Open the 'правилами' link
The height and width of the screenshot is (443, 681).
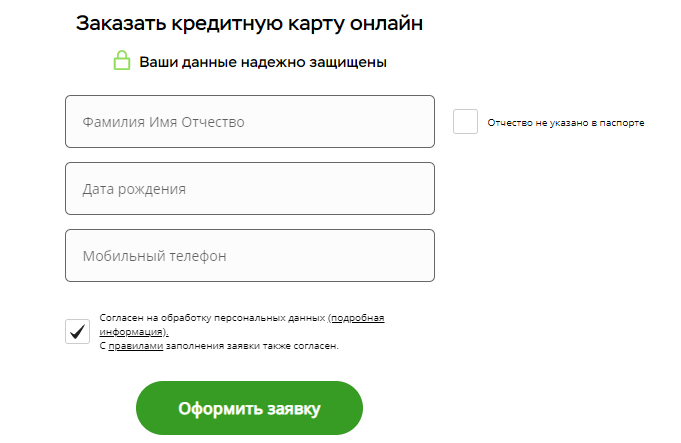tap(136, 346)
